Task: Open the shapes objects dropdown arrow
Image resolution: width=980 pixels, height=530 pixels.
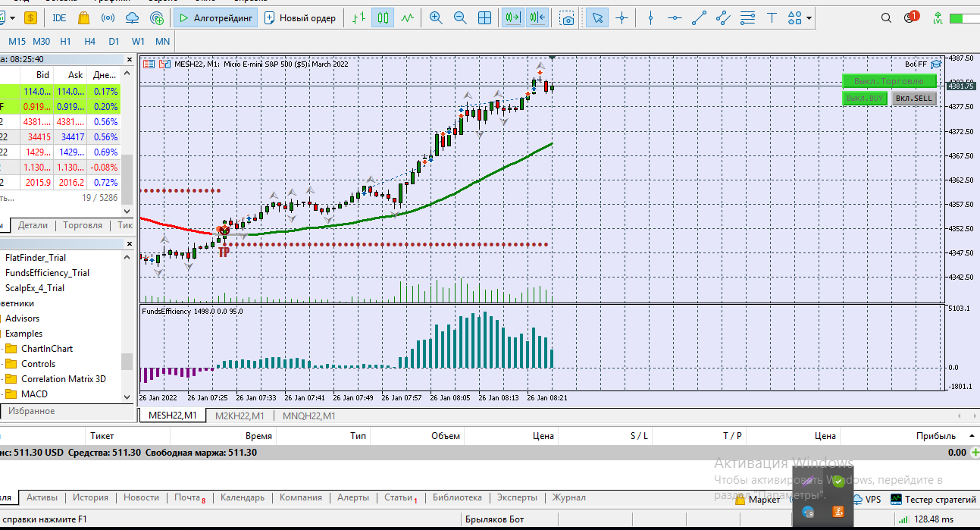Action: [809, 18]
